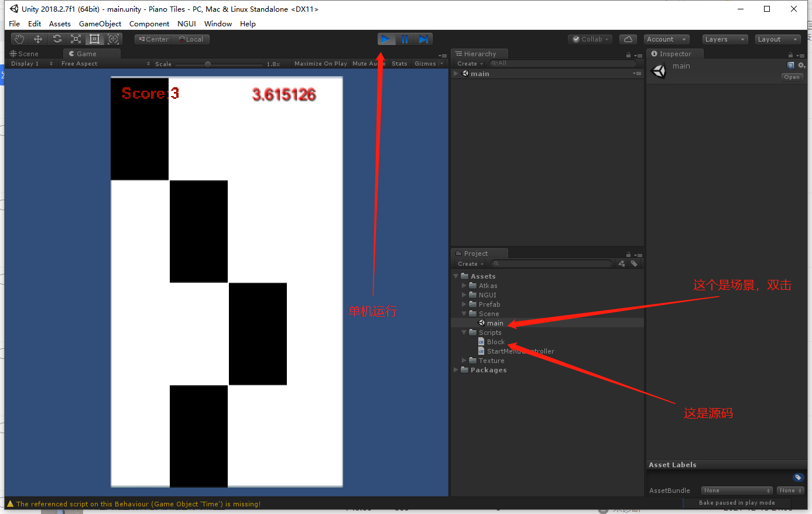Toggle the Stats overlay
This screenshot has width=812, height=514.
click(399, 63)
